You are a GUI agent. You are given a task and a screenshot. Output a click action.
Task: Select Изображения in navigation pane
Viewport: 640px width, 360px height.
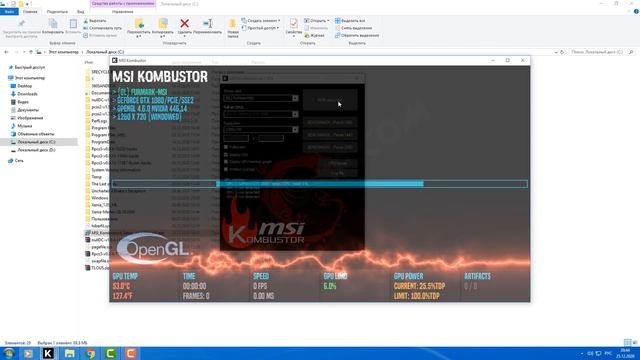click(x=30, y=118)
